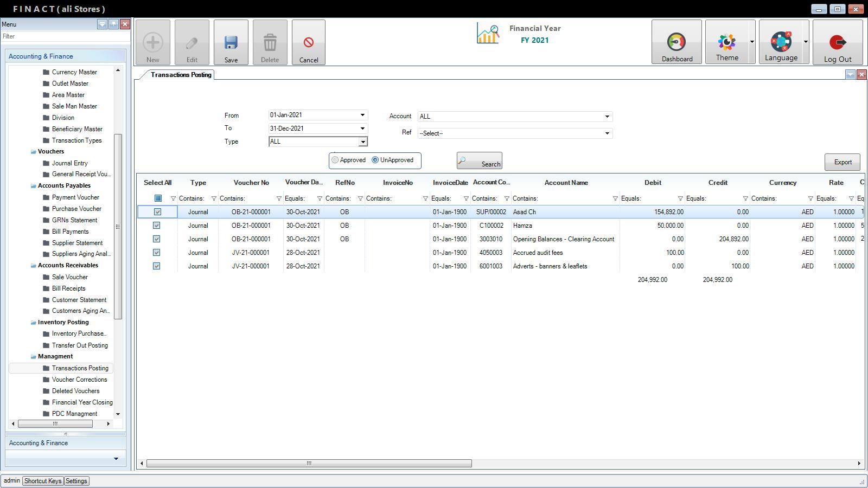
Task: Switch to the Transactions Posting tab
Action: tap(181, 75)
